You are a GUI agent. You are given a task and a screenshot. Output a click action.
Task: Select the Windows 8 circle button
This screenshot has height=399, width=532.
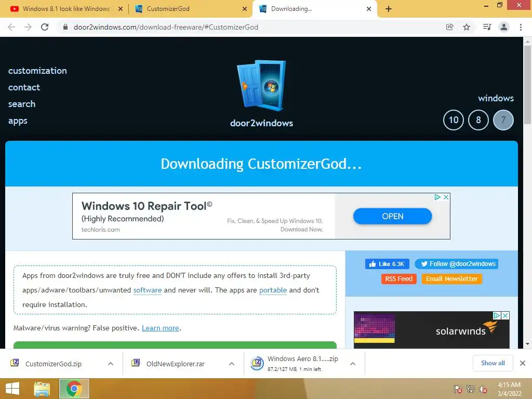478,120
